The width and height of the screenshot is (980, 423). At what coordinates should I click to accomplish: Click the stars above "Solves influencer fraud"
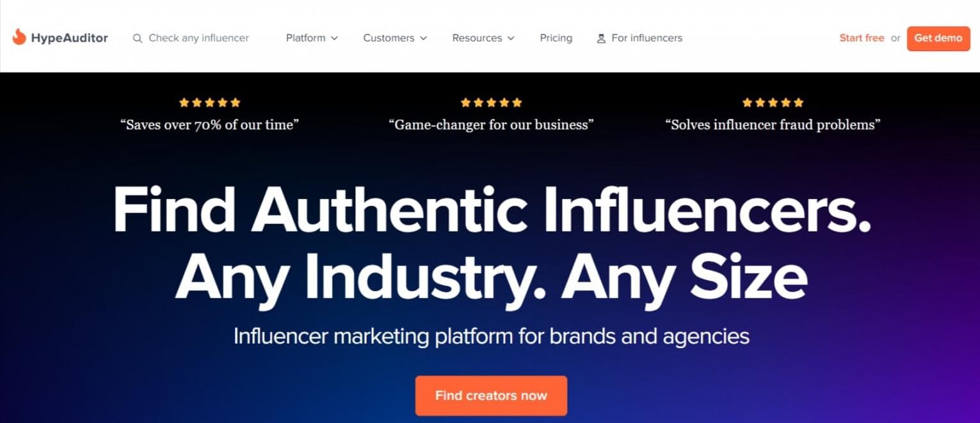[x=773, y=102]
